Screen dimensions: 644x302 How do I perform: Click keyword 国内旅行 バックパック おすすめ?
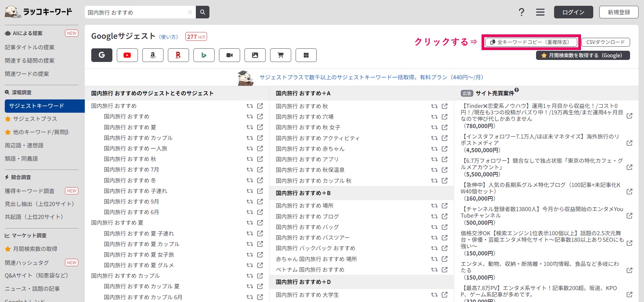[x=315, y=248]
